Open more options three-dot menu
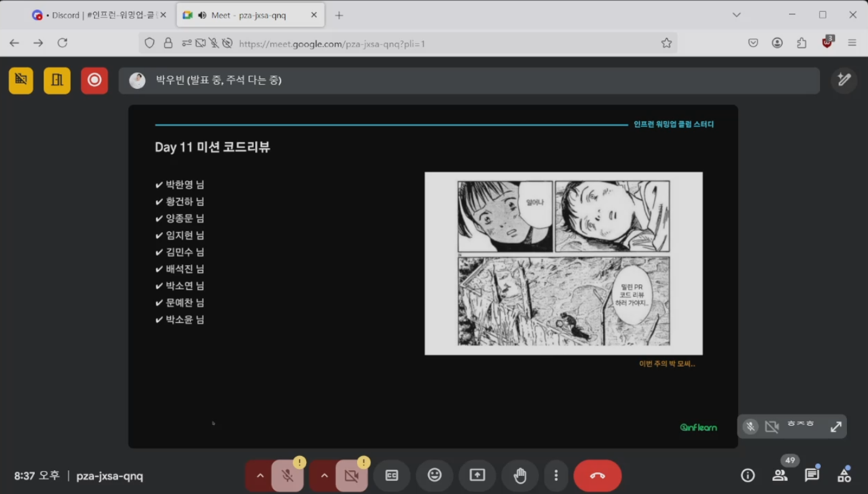Image resolution: width=868 pixels, height=494 pixels. point(556,476)
